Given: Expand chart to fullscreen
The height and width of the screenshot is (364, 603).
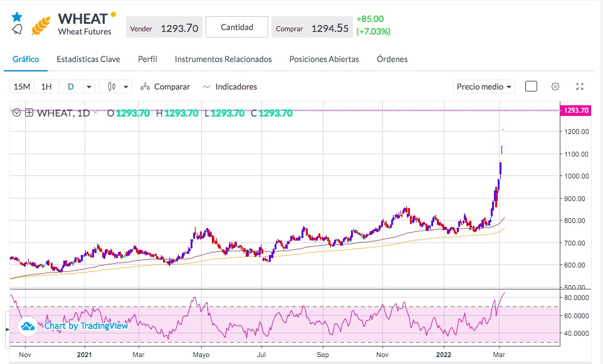Looking at the screenshot, I should pyautogui.click(x=580, y=86).
